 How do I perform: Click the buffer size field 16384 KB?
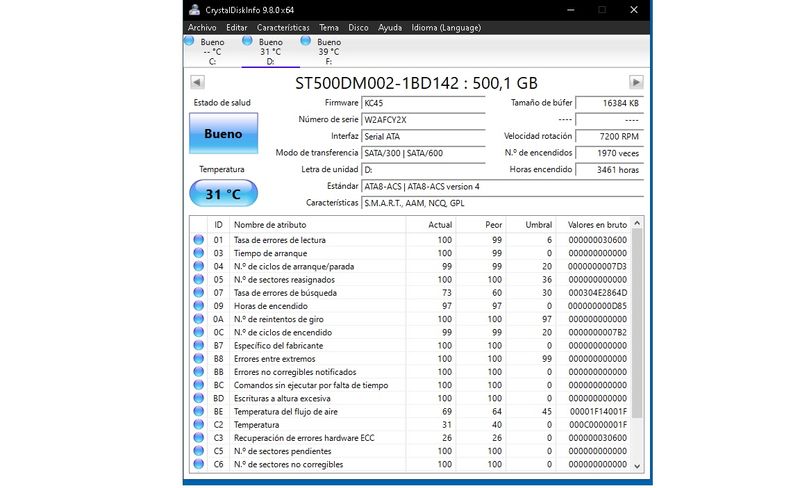(x=609, y=103)
